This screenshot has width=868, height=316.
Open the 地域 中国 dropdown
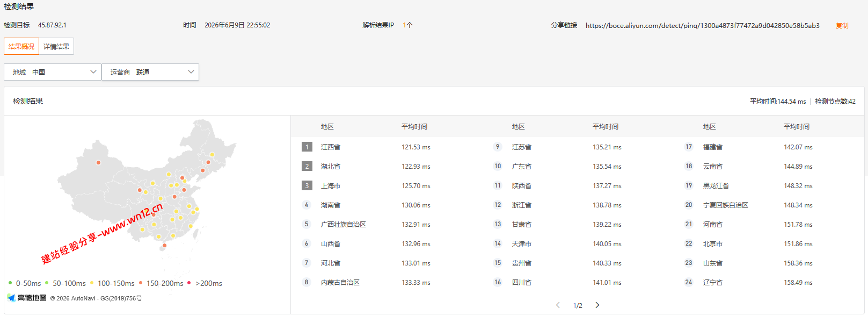(53, 72)
